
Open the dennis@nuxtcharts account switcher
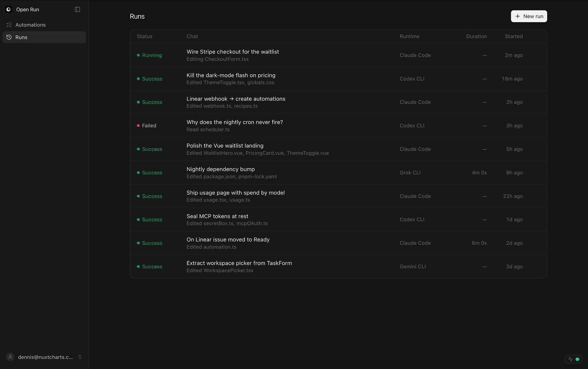[x=44, y=357]
